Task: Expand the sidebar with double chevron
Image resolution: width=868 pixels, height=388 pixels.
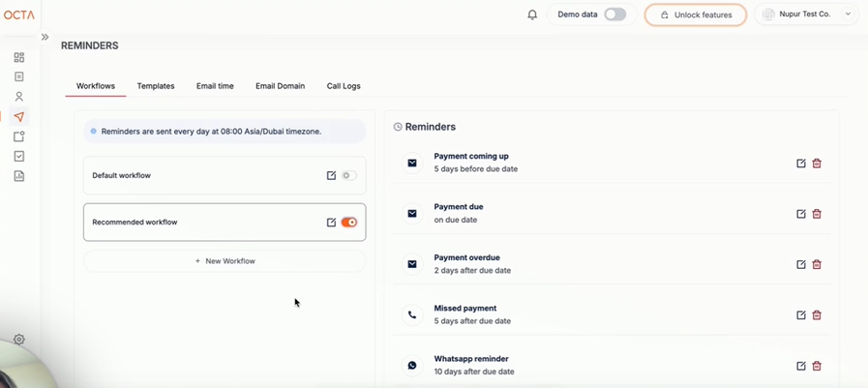Action: coord(45,37)
